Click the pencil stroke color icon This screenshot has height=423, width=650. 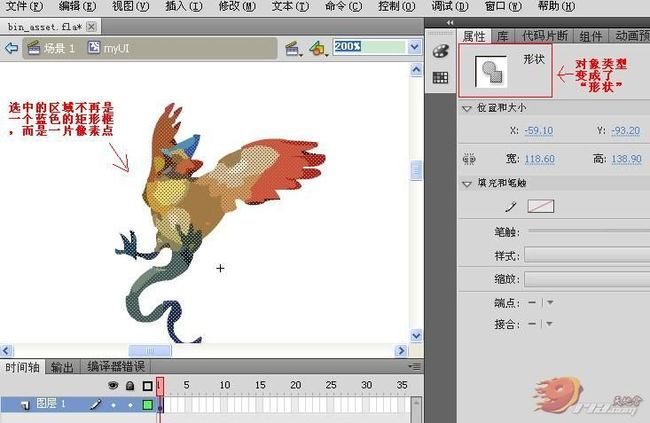pos(511,206)
